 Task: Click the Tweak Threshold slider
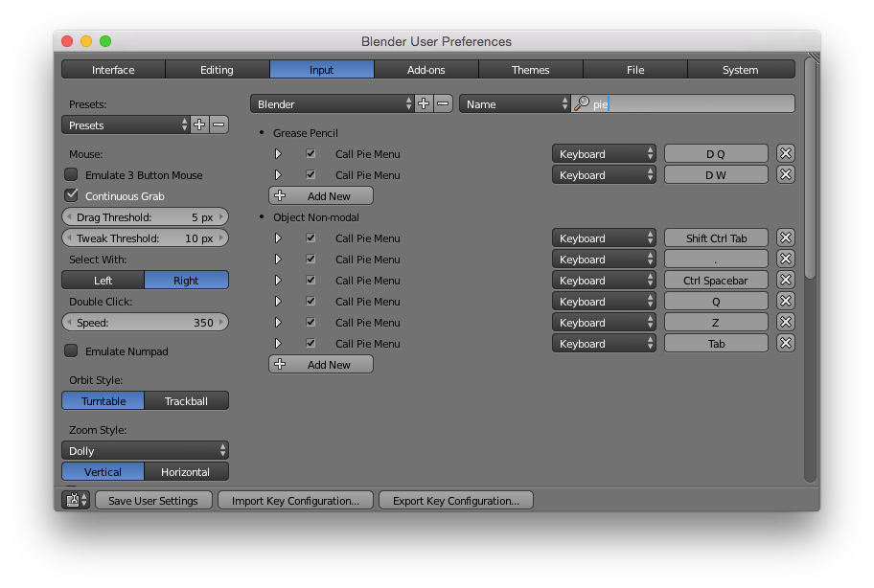coord(145,237)
